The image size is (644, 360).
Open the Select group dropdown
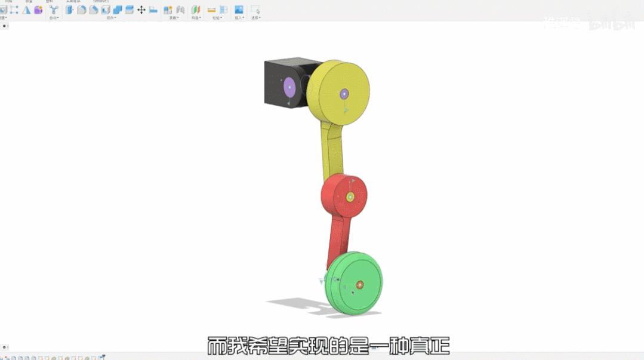[256, 18]
